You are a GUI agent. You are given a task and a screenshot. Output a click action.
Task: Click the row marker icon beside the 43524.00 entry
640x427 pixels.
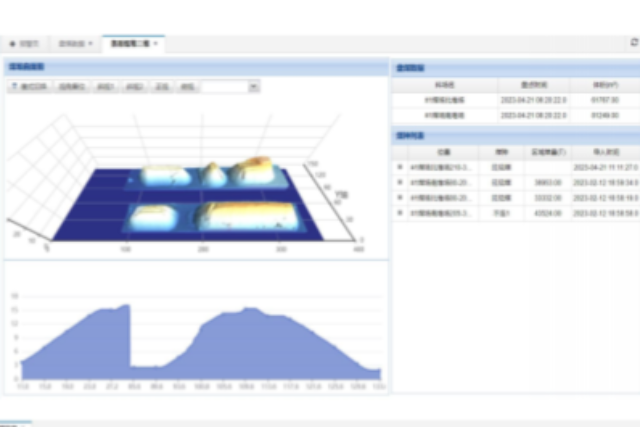400,213
